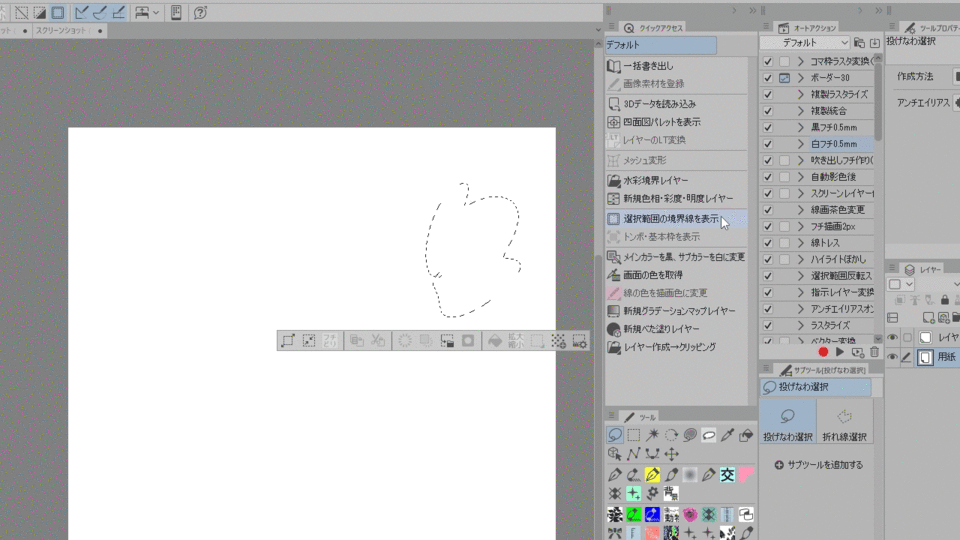The image size is (960, 540).
Task: Uncheck the 線トレス action checkbox
Action: (x=768, y=243)
